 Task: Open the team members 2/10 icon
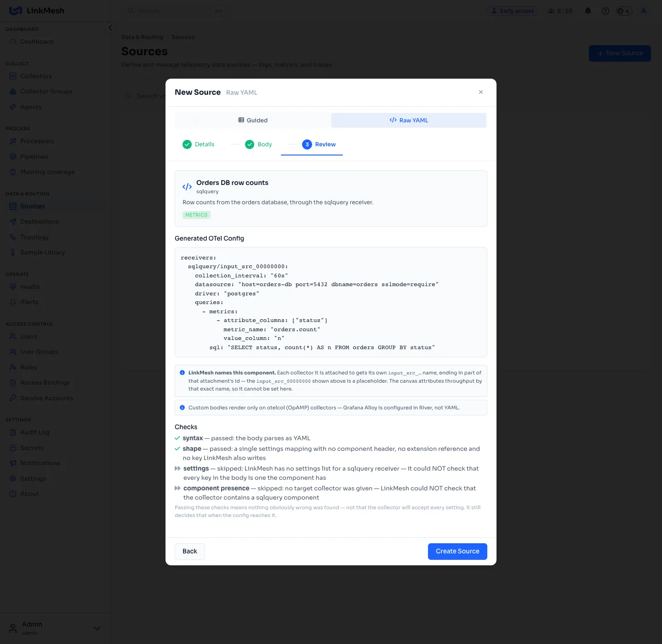(x=560, y=11)
